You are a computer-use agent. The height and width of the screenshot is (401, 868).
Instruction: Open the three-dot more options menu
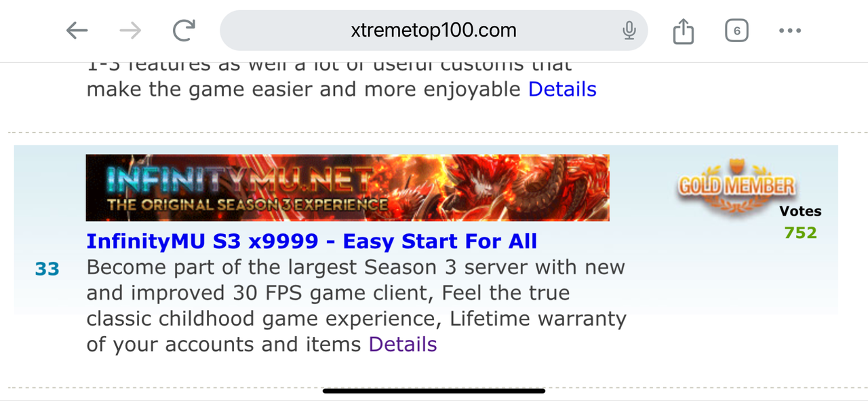coord(790,31)
